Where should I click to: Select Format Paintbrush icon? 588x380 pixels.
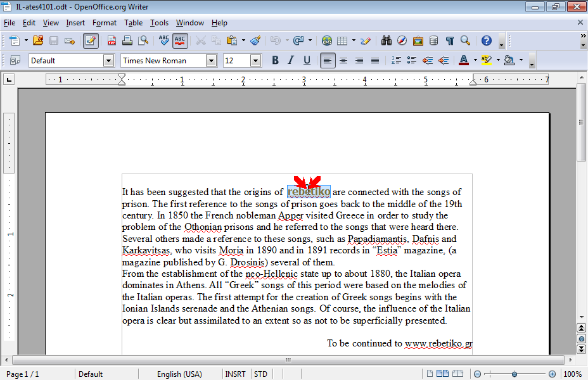tap(255, 41)
